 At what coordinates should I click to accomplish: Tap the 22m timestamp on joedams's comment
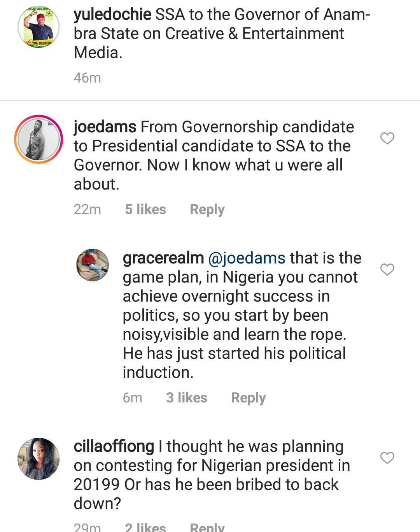[87, 209]
